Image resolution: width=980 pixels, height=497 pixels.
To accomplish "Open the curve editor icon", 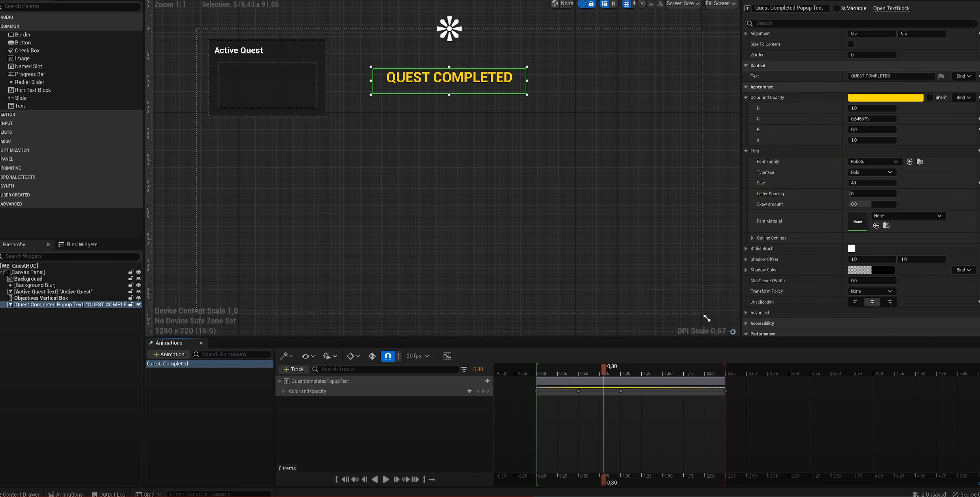I will [447, 356].
